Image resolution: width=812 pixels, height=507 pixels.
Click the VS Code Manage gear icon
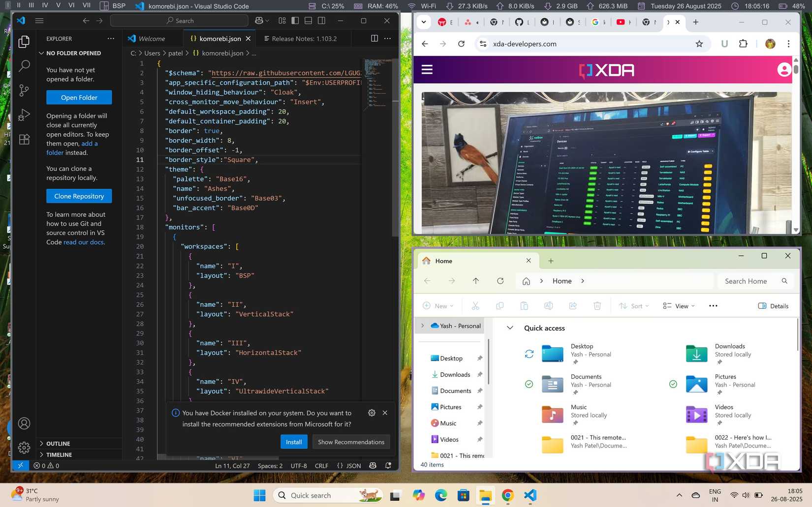tap(24, 447)
